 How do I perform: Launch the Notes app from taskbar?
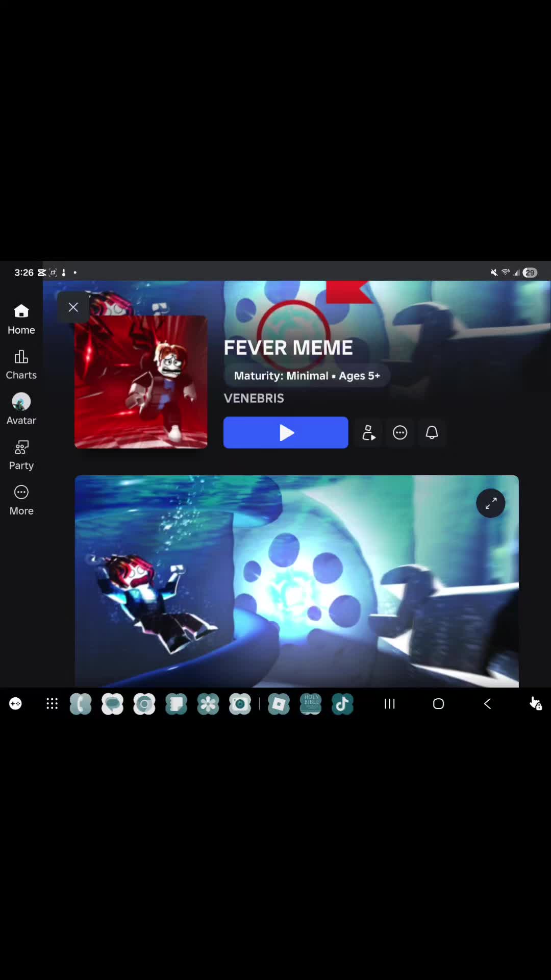coord(176,704)
